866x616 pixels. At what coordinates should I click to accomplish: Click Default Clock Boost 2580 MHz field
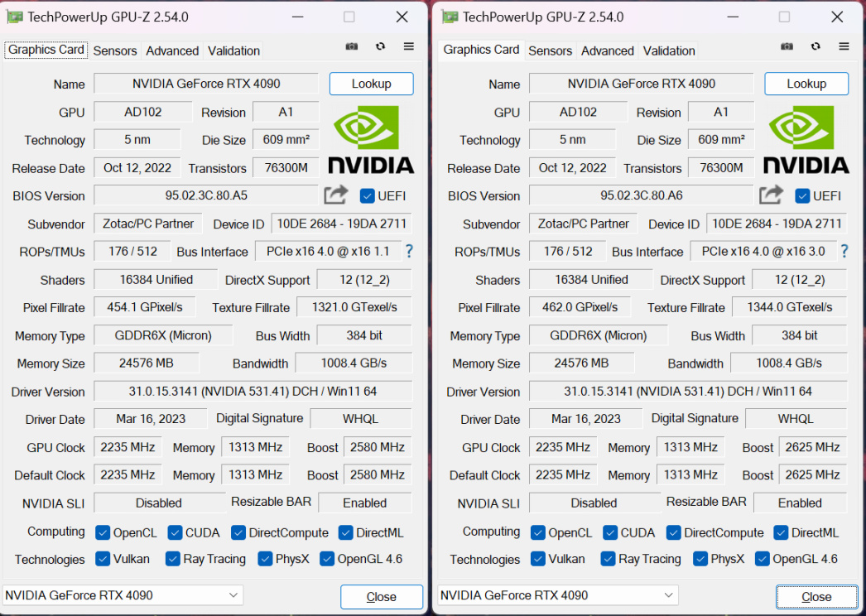378,474
